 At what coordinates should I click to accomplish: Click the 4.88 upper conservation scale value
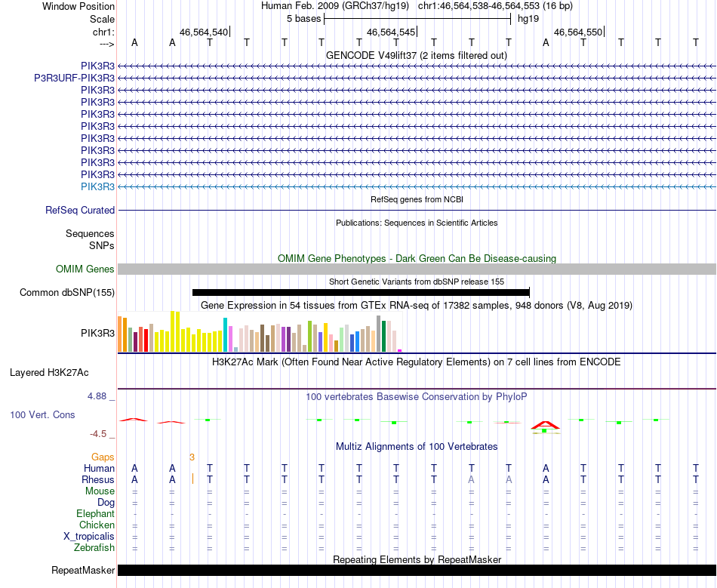(x=97, y=396)
